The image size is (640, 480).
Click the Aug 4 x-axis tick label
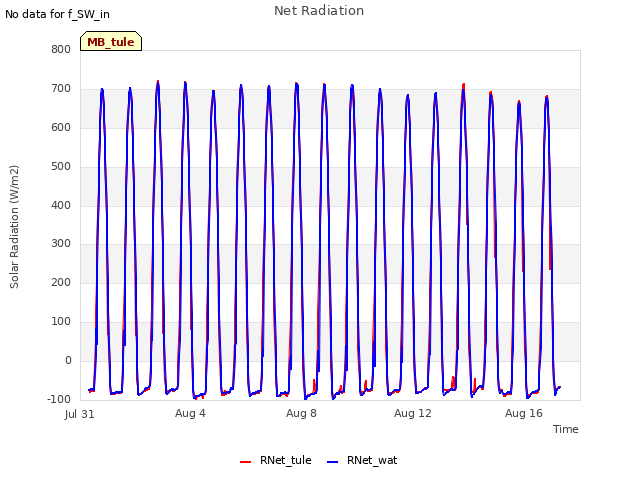point(190,413)
